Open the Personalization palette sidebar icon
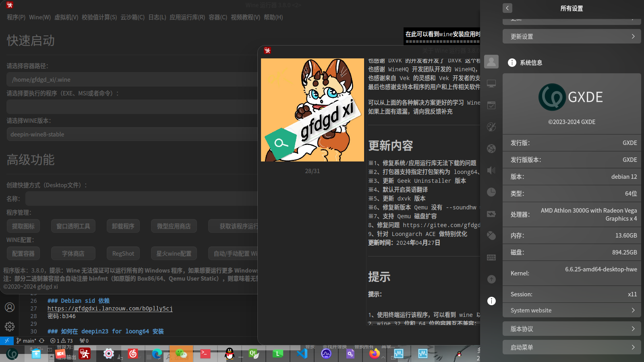The height and width of the screenshot is (362, 644). [x=491, y=127]
